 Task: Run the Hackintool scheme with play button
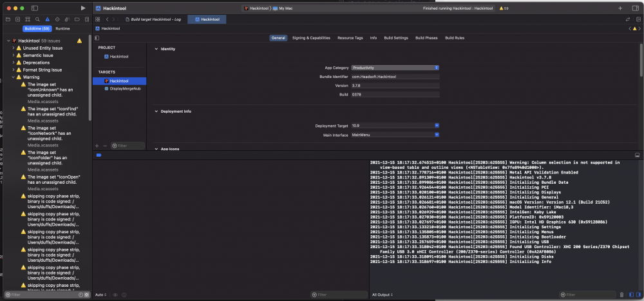pos(83,8)
